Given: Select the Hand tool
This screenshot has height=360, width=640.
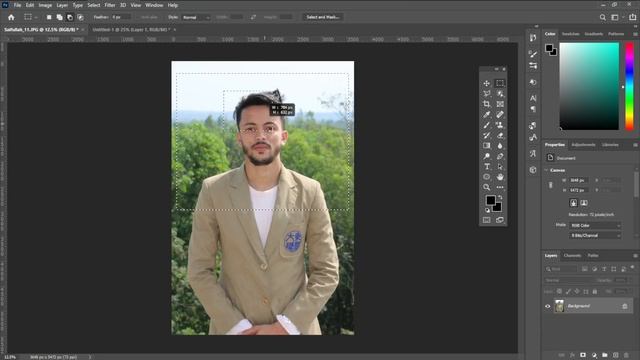Looking at the screenshot, I should pyautogui.click(x=500, y=177).
